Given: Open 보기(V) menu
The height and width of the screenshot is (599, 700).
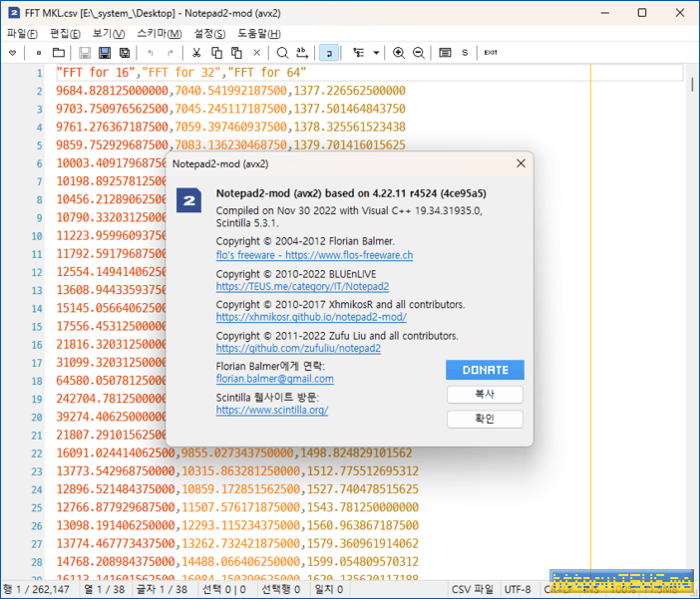Looking at the screenshot, I should coord(109,34).
